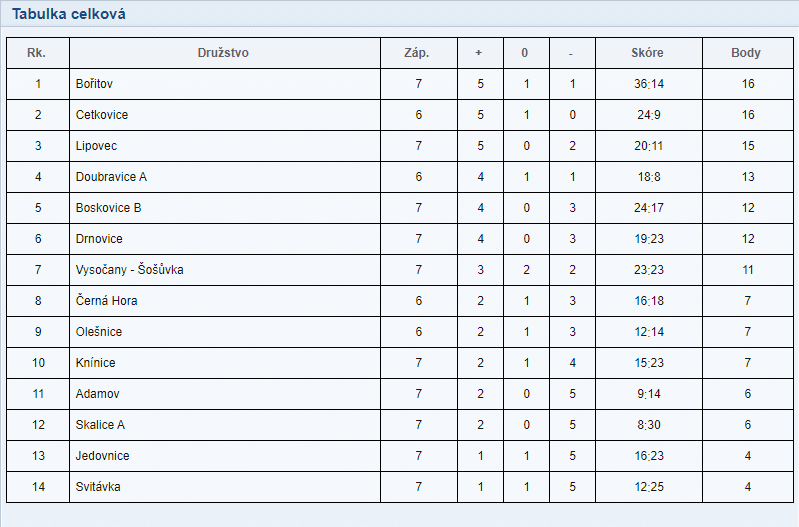Click Drnovice team name
The image size is (799, 527).
pyautogui.click(x=99, y=239)
